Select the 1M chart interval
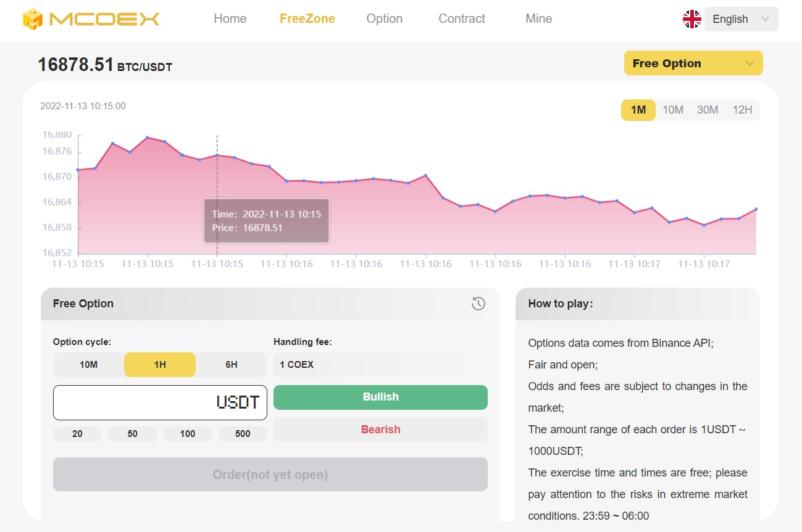This screenshot has width=802, height=532. coord(638,110)
